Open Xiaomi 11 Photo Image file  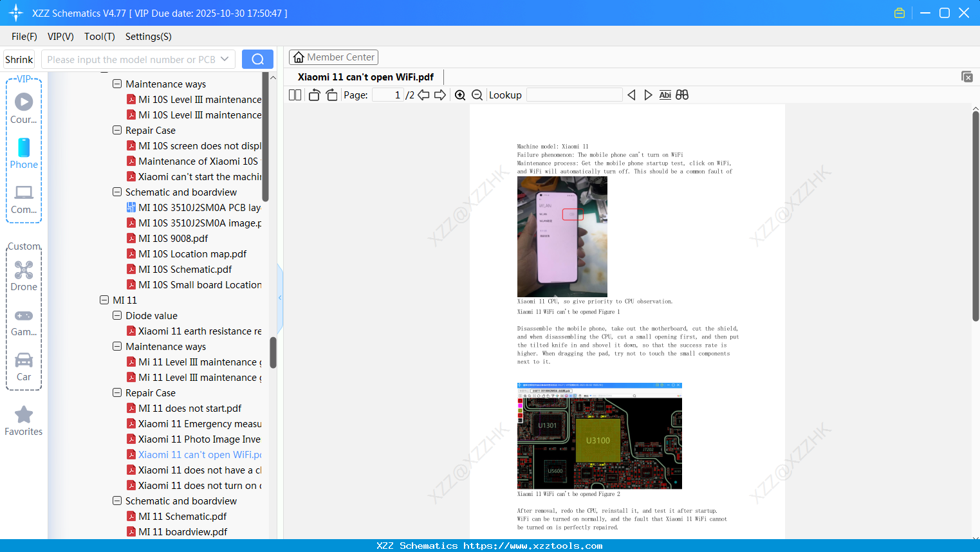click(194, 439)
